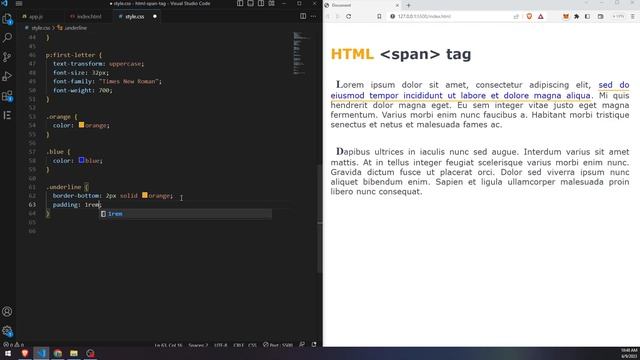
Task: Open Brave Rewards triangle icon
Action: [541, 16]
